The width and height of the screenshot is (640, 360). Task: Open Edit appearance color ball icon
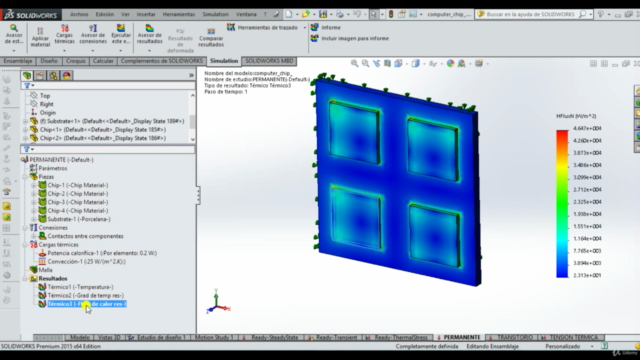[451, 63]
